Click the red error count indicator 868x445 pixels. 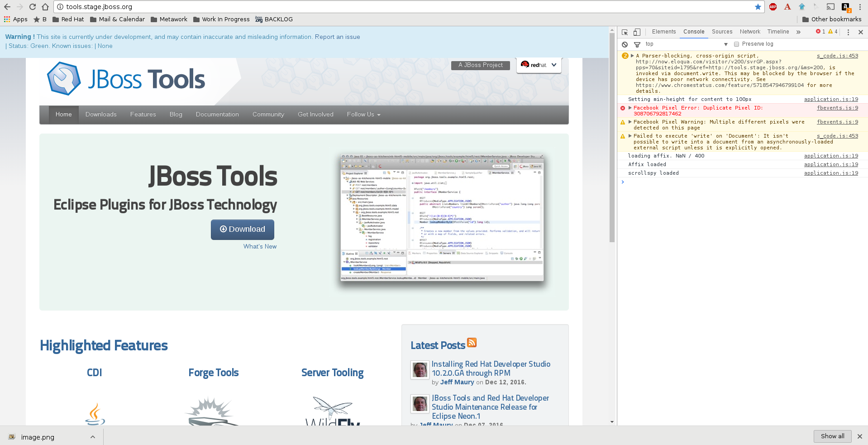tap(820, 32)
